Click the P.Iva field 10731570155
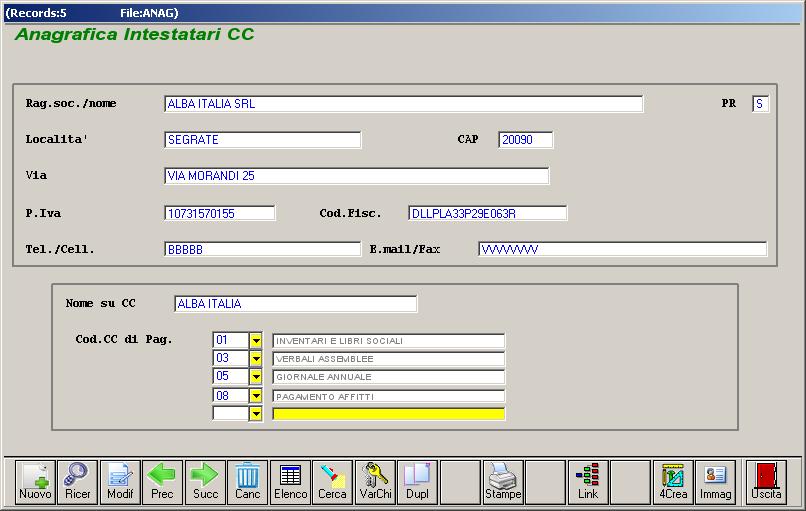Viewport: 806px width, 511px height. point(220,213)
